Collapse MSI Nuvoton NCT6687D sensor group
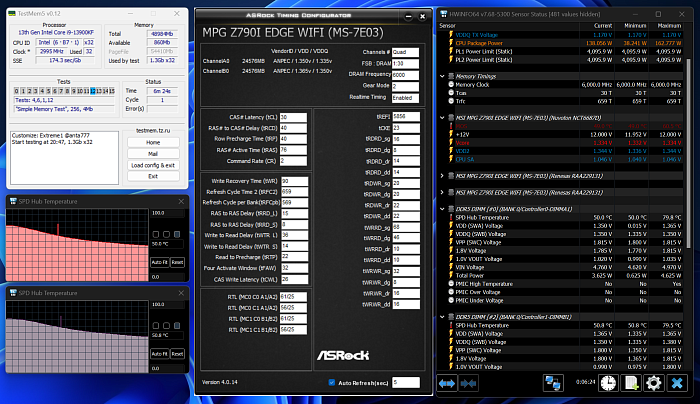Viewport: 700px width, 404px height. coord(442,118)
